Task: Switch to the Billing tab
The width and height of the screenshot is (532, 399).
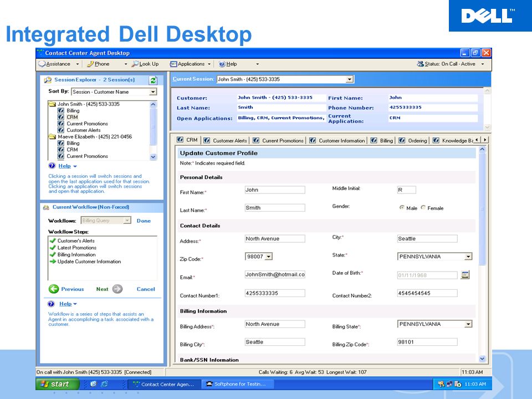Action: pyautogui.click(x=382, y=140)
